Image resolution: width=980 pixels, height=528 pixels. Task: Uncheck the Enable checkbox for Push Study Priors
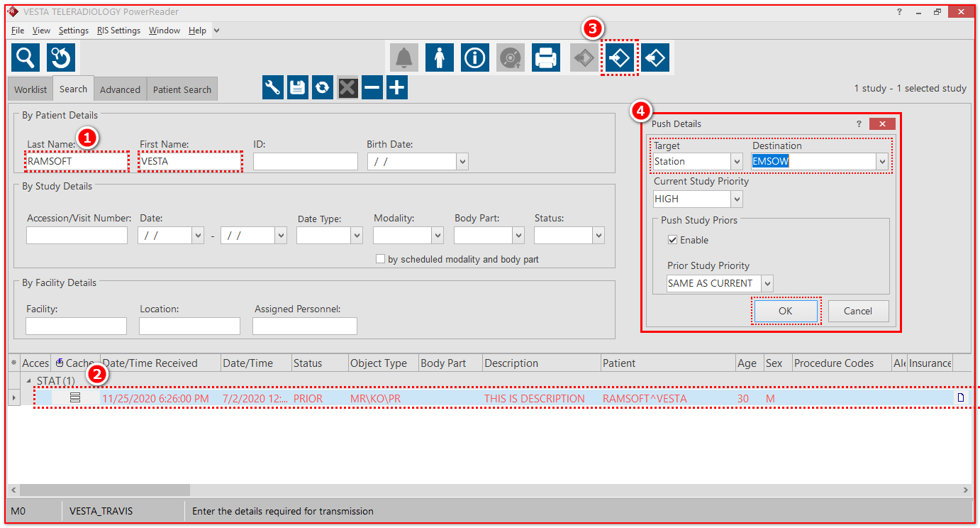coord(672,240)
